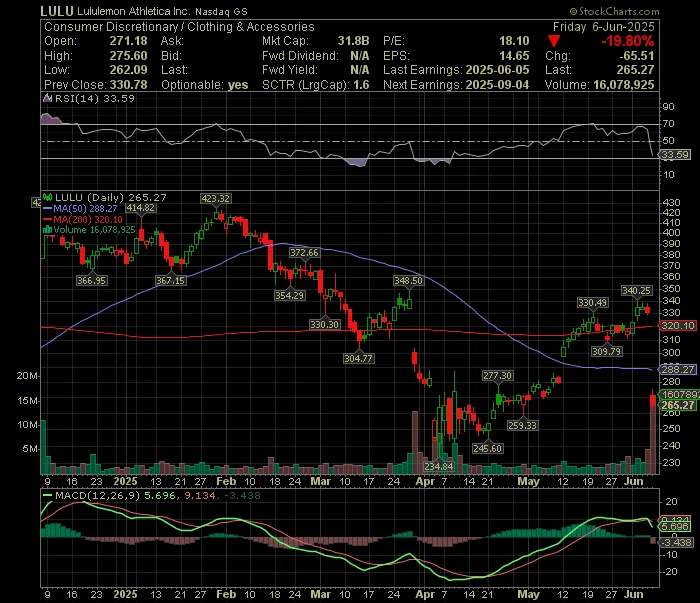Click the 367.15 low price label
Screen dimensions: 700x603
171,281
